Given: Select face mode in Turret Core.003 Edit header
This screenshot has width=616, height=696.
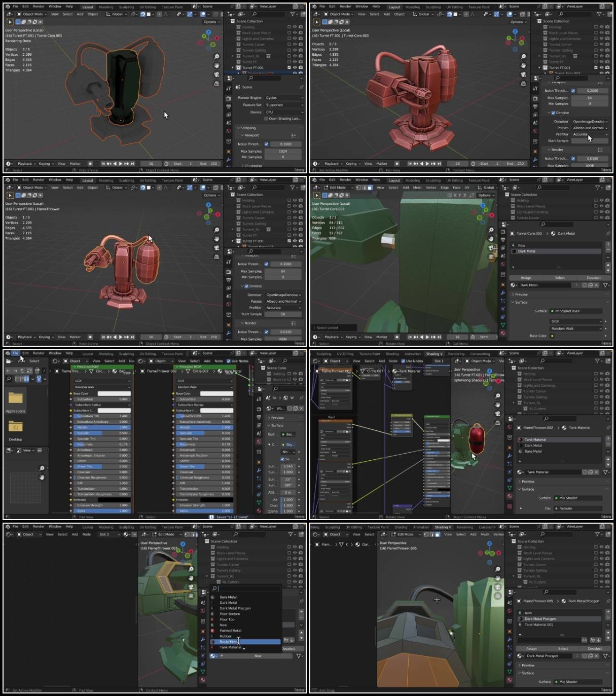Looking at the screenshot, I should click(x=370, y=188).
